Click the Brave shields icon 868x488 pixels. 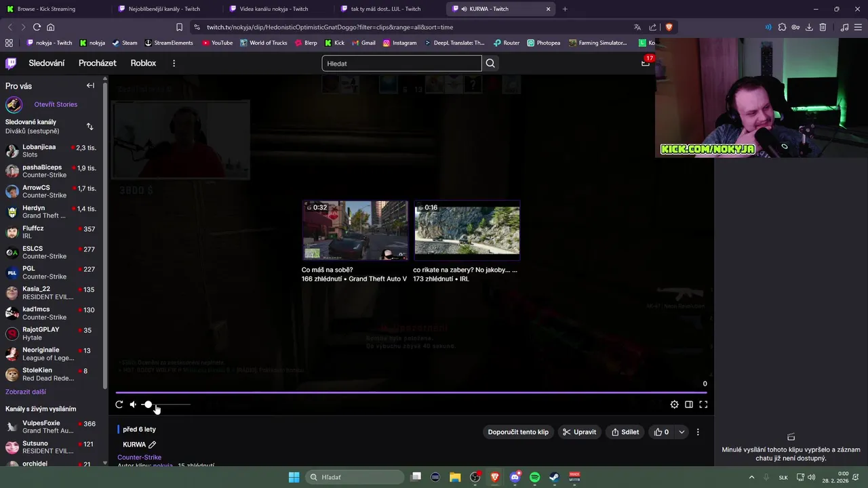(669, 27)
